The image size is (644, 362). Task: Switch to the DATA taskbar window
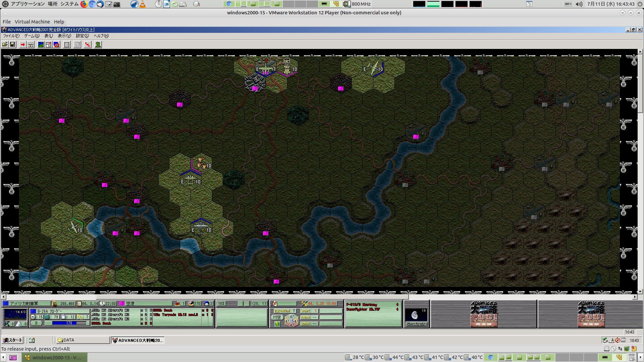tap(83, 340)
